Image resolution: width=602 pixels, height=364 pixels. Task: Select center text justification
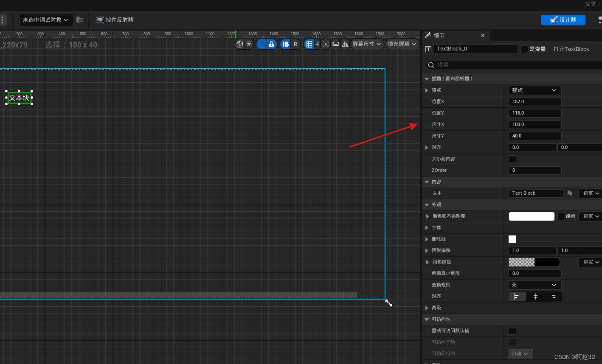[535, 297]
